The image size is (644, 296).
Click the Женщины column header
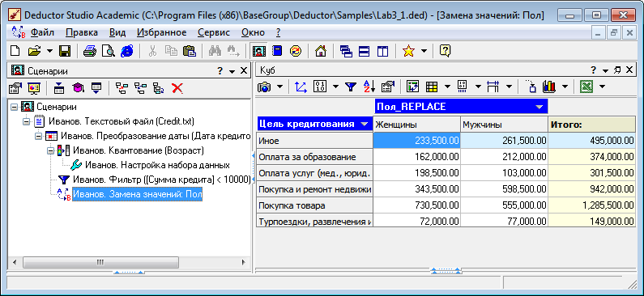click(416, 125)
